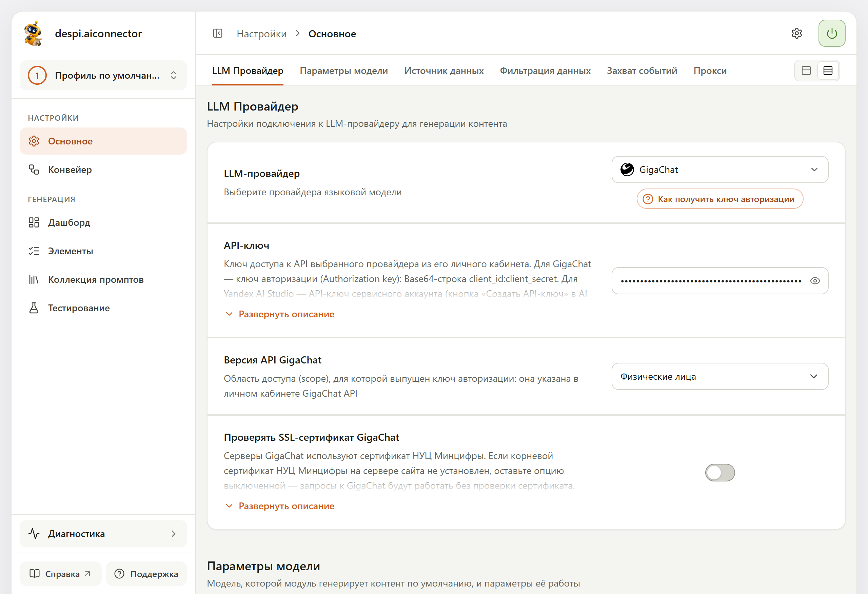Viewport: 868px width, 594px height.
Task: Switch to Захват событий tab
Action: tap(642, 71)
